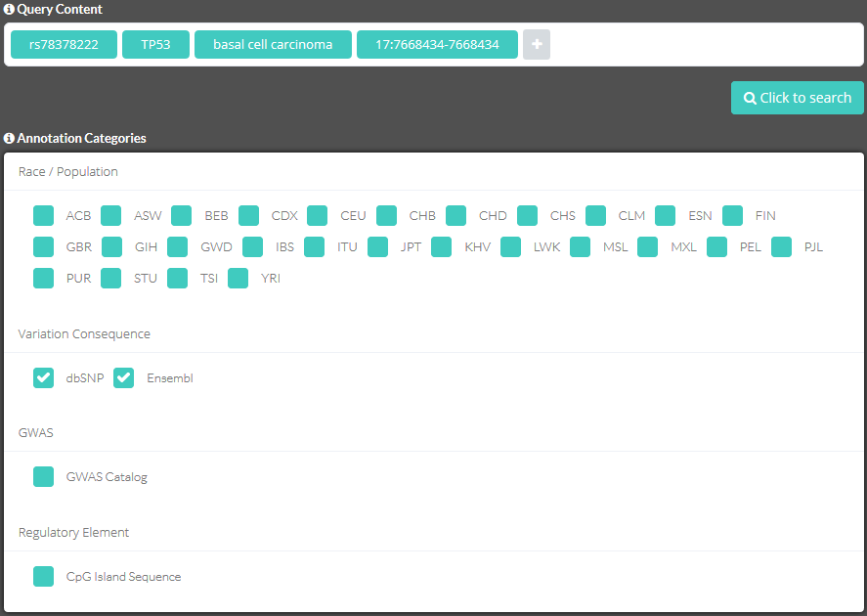
Task: Click the Variation Consequence heading
Action: [84, 334]
